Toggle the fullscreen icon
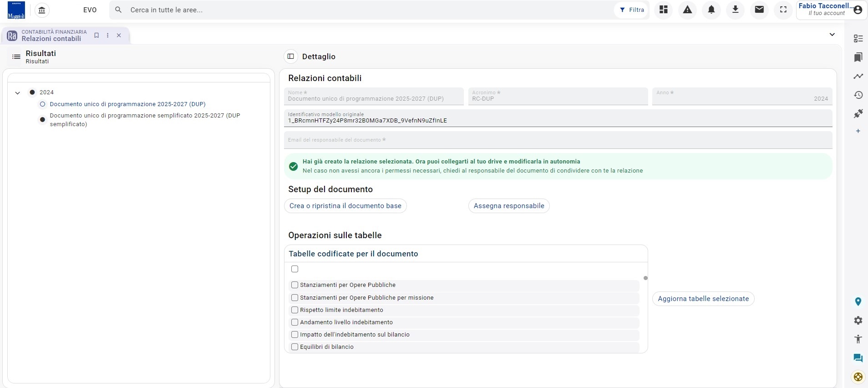 click(783, 10)
